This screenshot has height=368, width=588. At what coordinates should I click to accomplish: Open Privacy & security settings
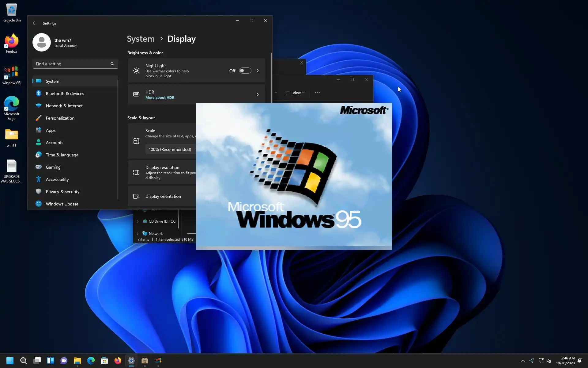tap(62, 192)
